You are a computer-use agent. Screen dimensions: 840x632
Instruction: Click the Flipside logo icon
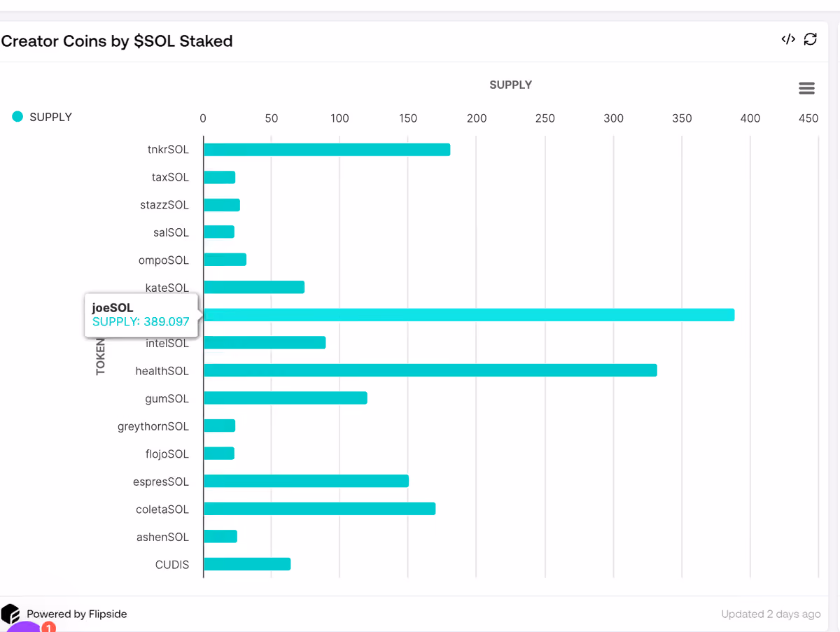(x=10, y=614)
